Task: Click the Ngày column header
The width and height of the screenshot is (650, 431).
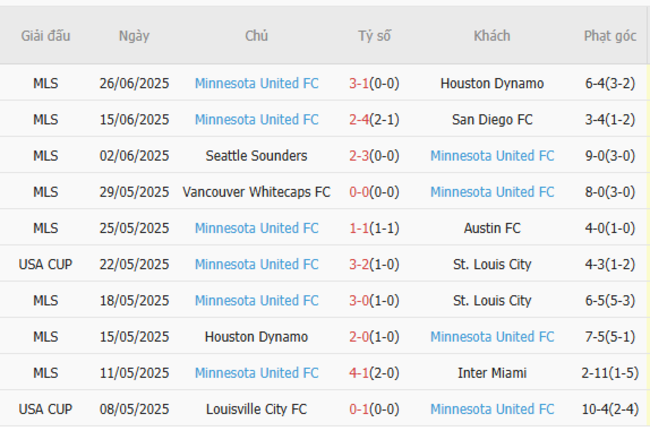Action: coord(133,36)
